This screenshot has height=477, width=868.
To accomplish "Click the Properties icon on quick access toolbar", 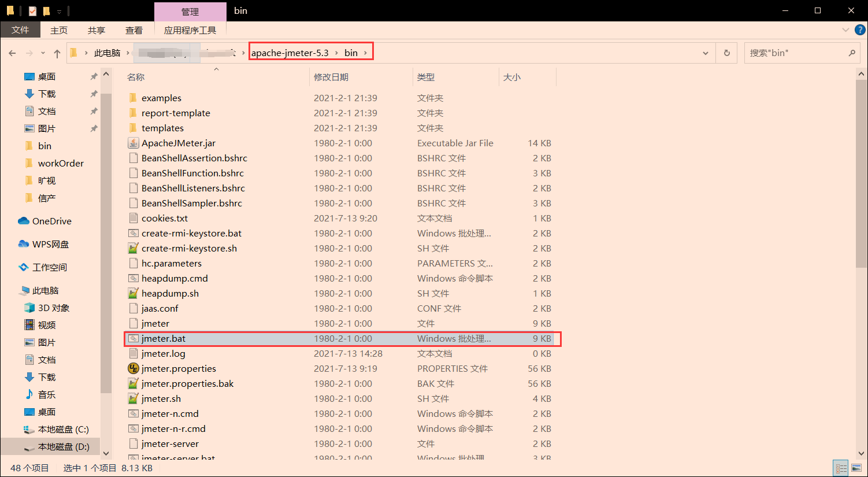I will coord(32,10).
